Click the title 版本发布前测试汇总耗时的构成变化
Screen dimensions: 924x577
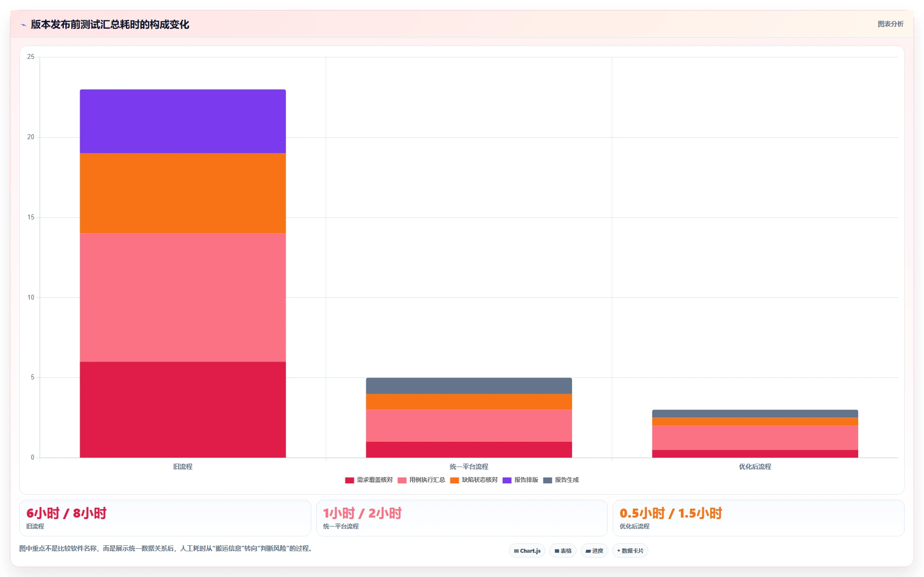[x=110, y=24]
